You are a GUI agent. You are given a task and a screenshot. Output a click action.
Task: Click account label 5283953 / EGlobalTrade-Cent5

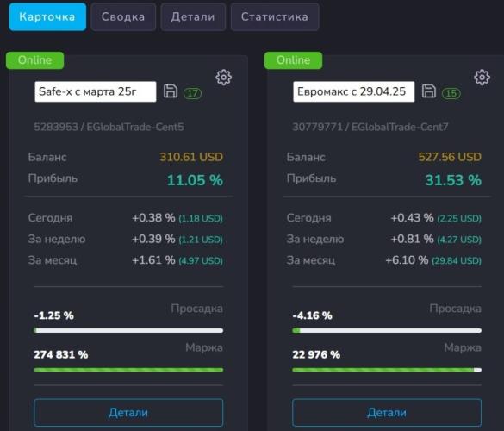(x=109, y=127)
